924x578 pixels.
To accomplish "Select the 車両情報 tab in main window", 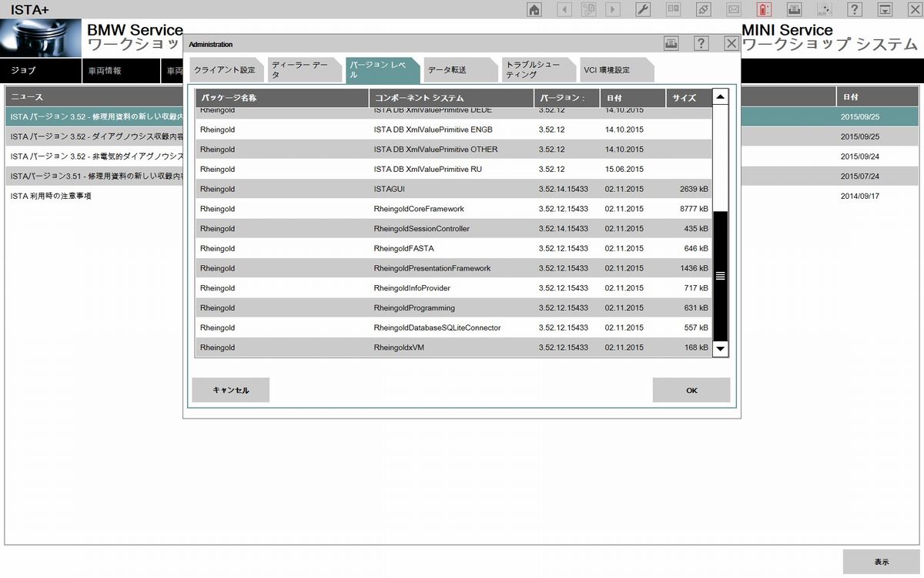I will [121, 70].
